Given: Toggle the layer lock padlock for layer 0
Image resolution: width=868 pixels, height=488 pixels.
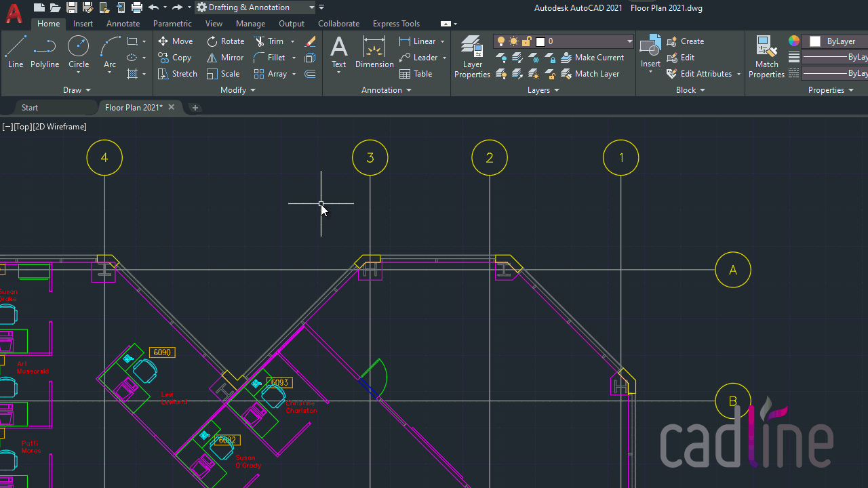Looking at the screenshot, I should tap(526, 41).
